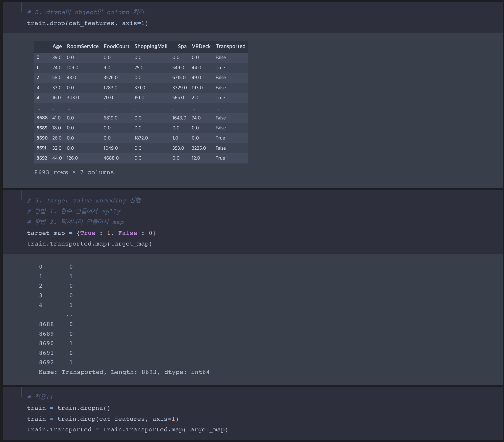Click the last line assigning train.Transported
The image size is (504, 442).
[127, 430]
